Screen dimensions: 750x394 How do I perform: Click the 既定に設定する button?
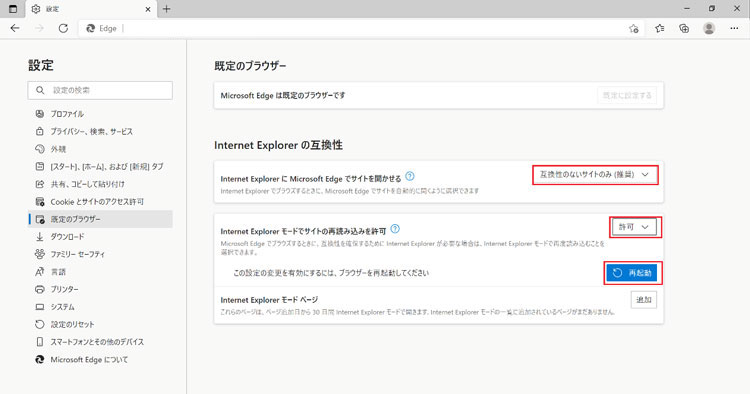coord(627,96)
